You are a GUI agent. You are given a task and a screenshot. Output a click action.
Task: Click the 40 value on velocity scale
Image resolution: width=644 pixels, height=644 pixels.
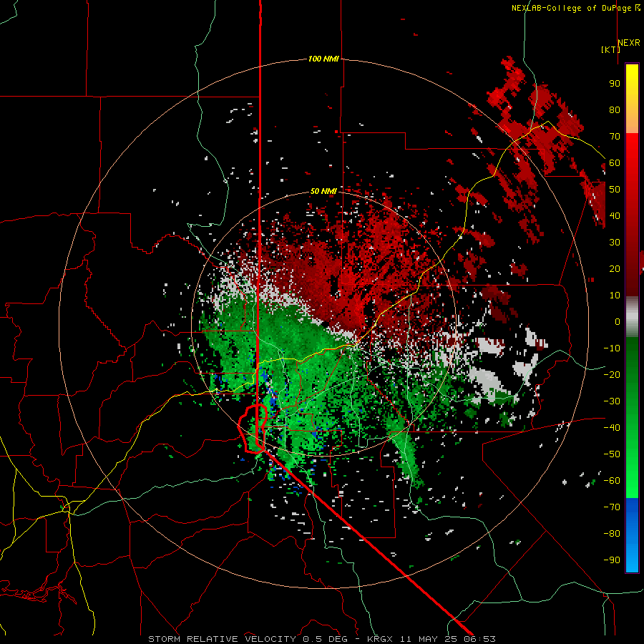click(x=615, y=215)
